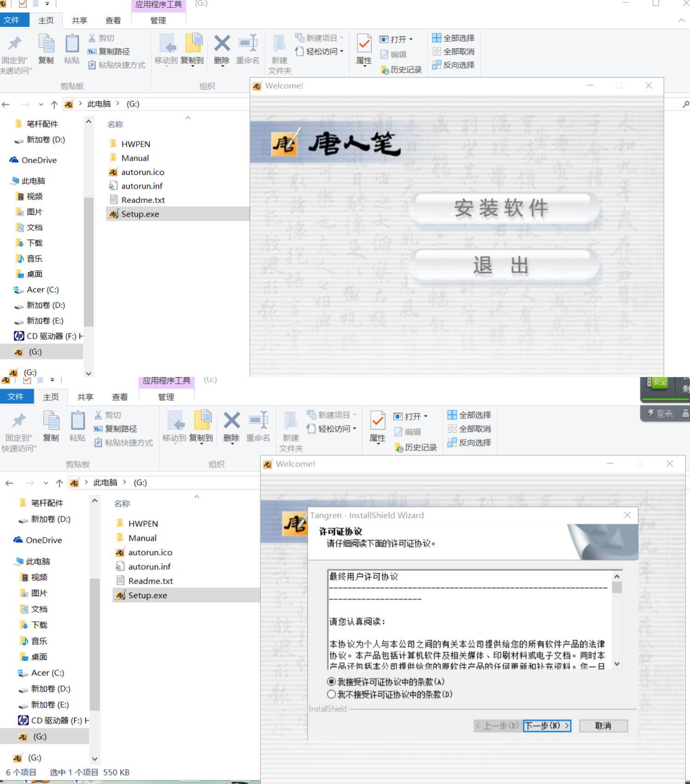The width and height of the screenshot is (690, 784).
Task: Click Move to (移动到) in lower Explorer ribbon
Action: (x=174, y=427)
